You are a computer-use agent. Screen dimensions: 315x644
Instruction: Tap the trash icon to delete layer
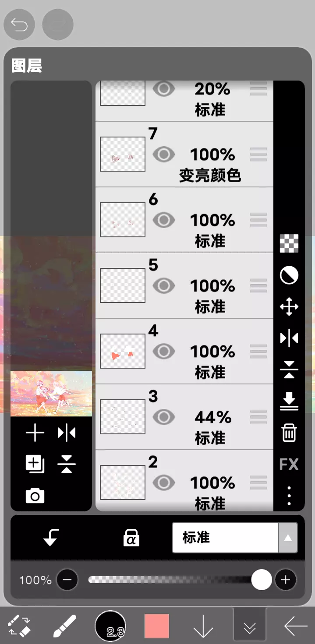click(289, 433)
